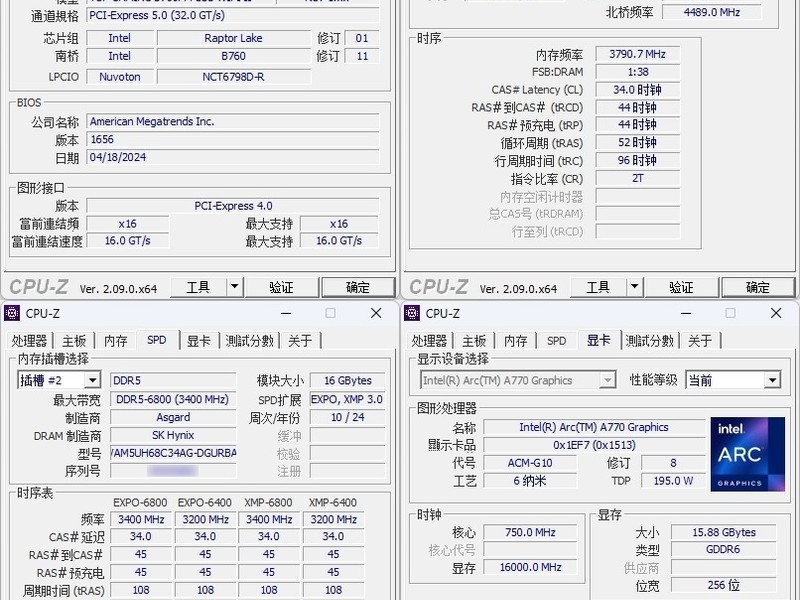The width and height of the screenshot is (800, 600).
Task: Close the graphics CPU-Z window
Action: (x=776, y=313)
